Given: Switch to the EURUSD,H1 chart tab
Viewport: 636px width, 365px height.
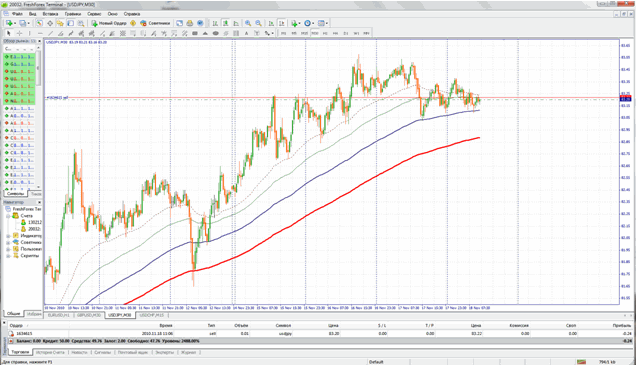Looking at the screenshot, I should tap(59, 315).
